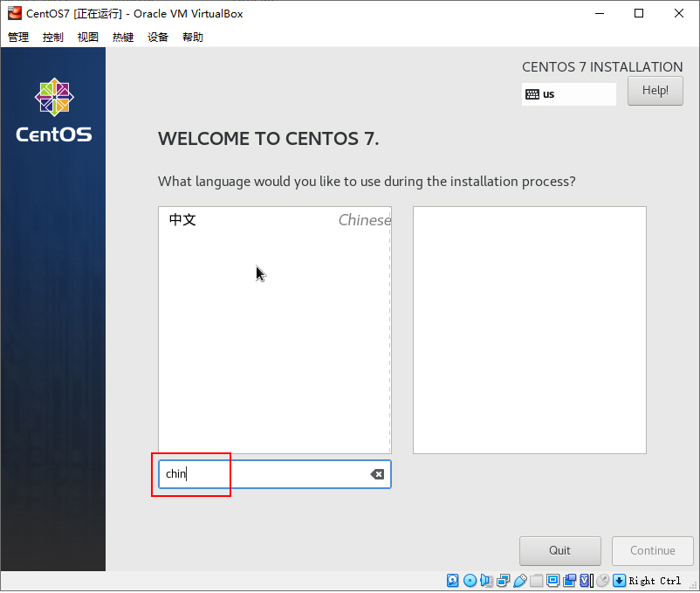The width and height of the screenshot is (700, 593).
Task: Click the hard disk activity icon
Action: (452, 580)
